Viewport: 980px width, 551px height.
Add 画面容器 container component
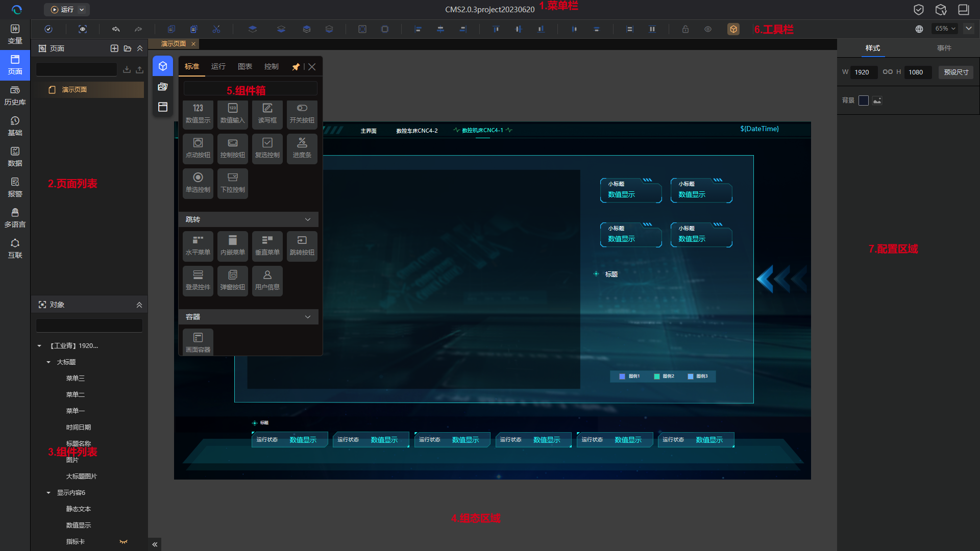[x=198, y=342]
